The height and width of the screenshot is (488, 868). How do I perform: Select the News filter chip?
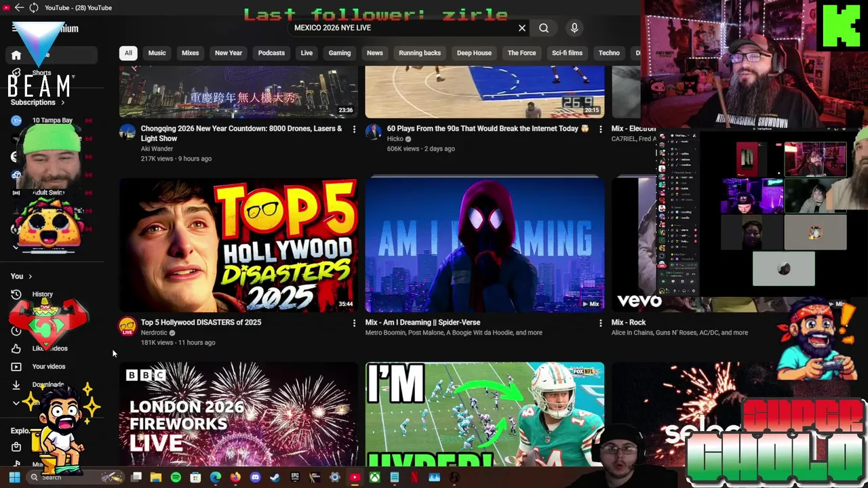tap(375, 53)
